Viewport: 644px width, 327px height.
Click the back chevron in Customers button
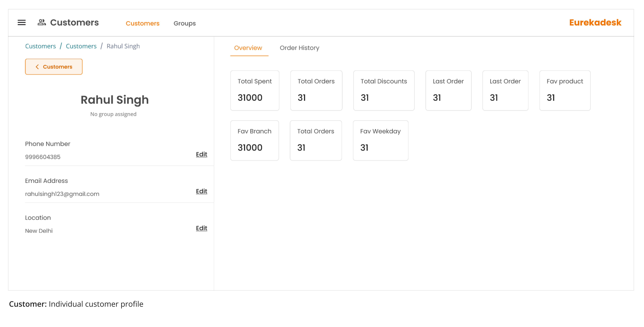pyautogui.click(x=37, y=67)
